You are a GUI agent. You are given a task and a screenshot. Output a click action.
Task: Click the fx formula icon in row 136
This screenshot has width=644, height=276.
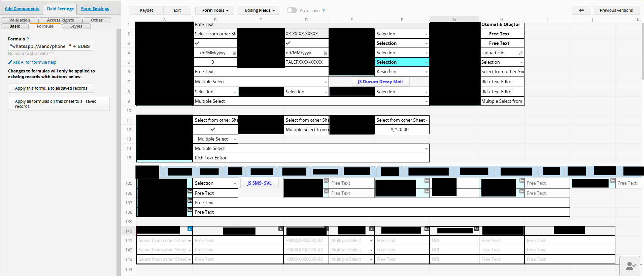pos(190,191)
